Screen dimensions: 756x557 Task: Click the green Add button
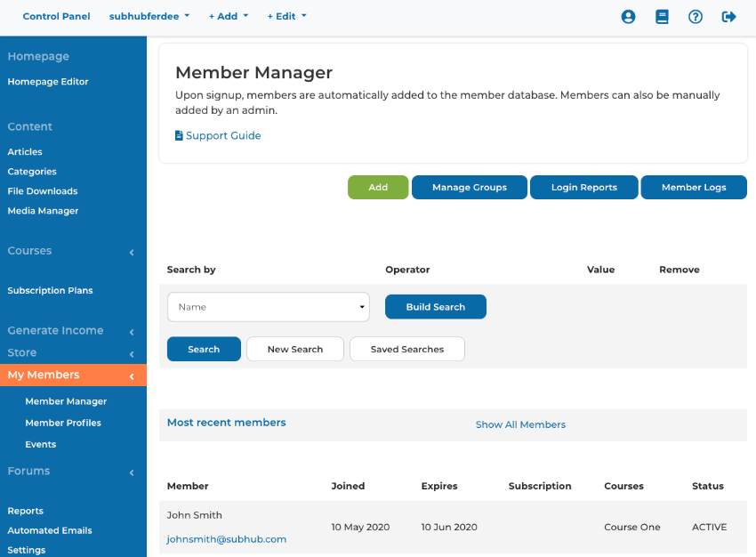pos(377,187)
